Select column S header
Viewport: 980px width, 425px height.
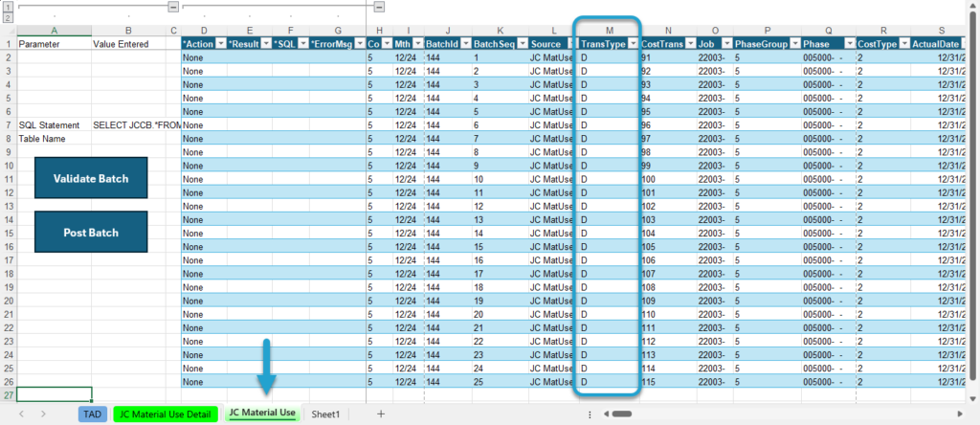pos(942,31)
